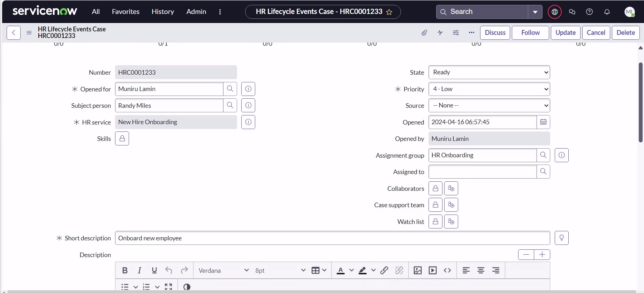The width and height of the screenshot is (644, 293).
Task: Click the Follow button
Action: click(530, 33)
